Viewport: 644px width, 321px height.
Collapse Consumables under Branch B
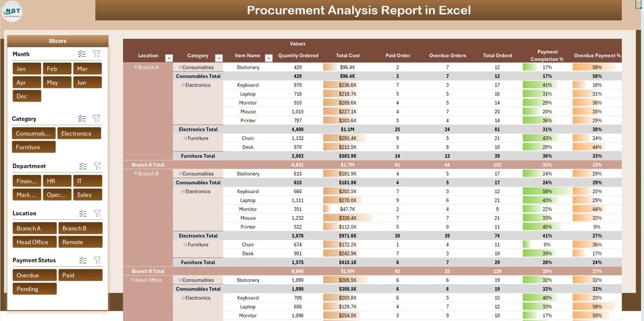click(x=180, y=174)
